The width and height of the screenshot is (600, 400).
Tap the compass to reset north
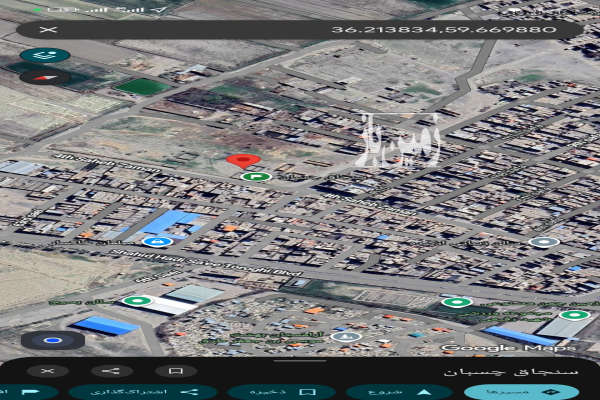(44, 76)
